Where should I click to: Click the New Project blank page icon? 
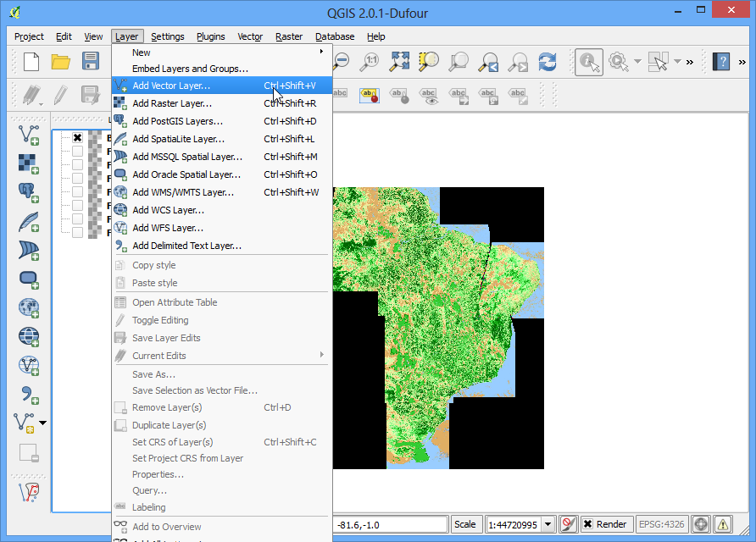[31, 62]
